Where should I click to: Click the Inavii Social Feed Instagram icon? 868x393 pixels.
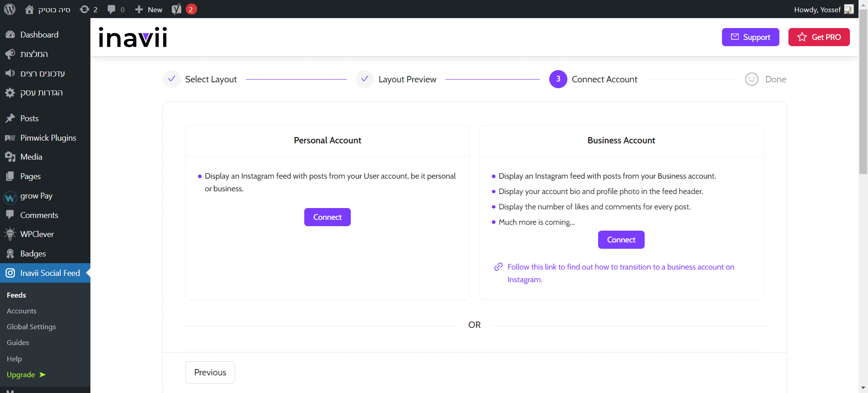coord(10,273)
